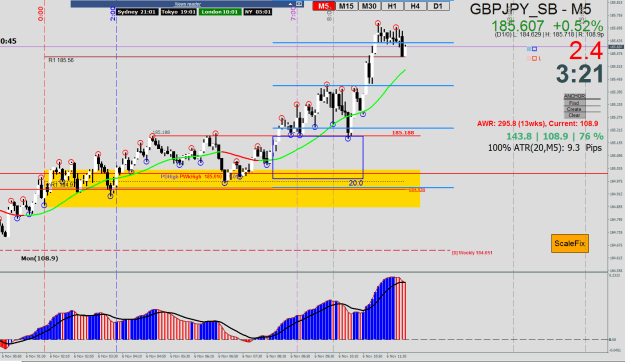Screen dimensions: 625x362
Task: Click the 143.8 | 108.9 | 76 % readout
Action: click(x=555, y=136)
